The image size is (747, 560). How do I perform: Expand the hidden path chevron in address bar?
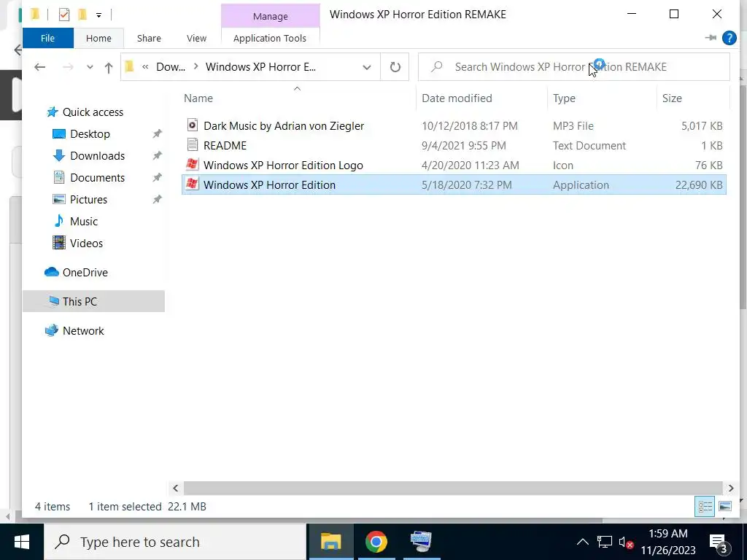(x=145, y=67)
